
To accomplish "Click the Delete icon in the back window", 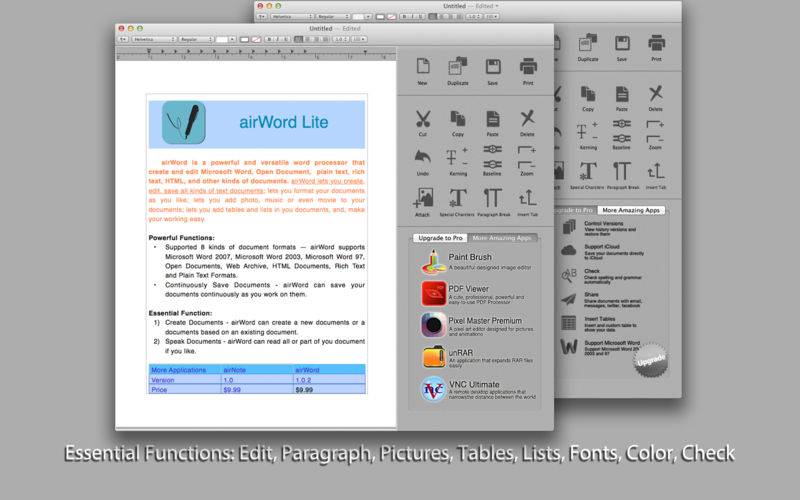I will 656,93.
